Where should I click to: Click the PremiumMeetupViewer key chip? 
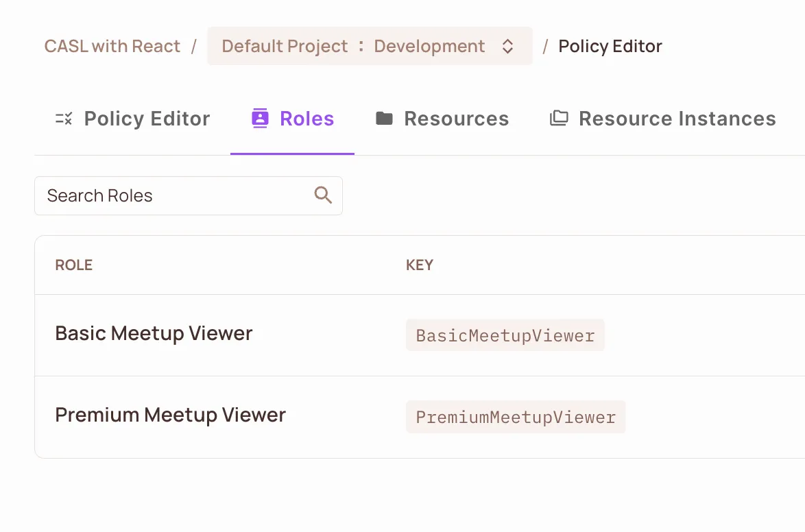point(516,417)
